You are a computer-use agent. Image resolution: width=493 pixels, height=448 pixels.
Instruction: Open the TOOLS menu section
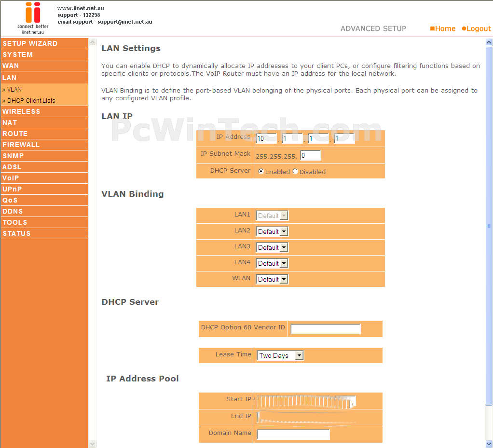pyautogui.click(x=44, y=223)
